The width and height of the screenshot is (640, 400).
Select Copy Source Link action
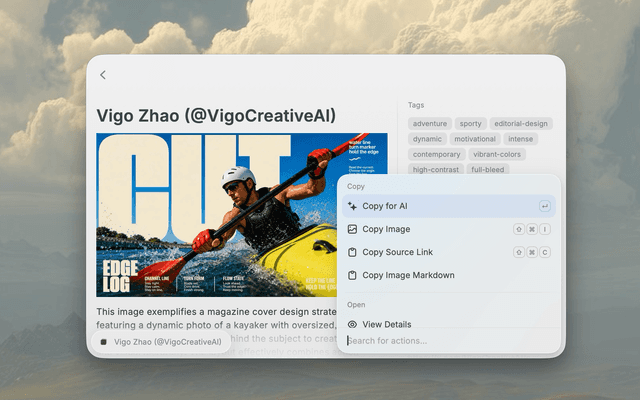(x=449, y=252)
